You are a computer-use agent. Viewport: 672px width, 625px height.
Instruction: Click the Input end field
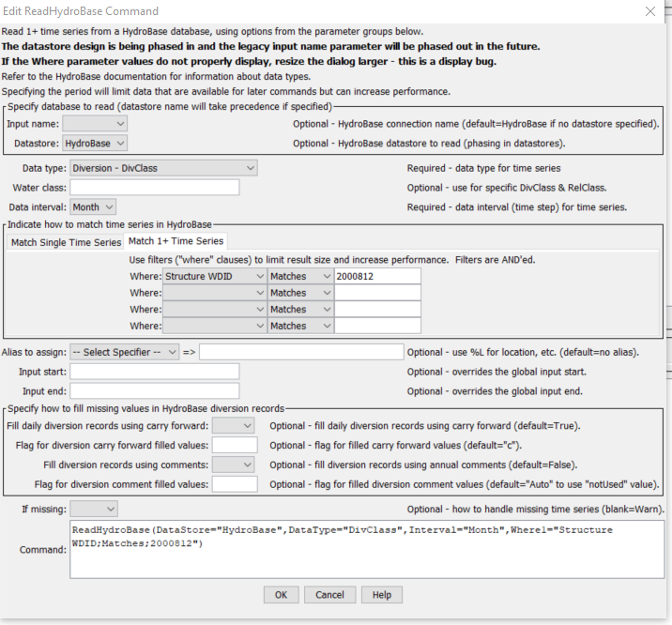point(154,390)
